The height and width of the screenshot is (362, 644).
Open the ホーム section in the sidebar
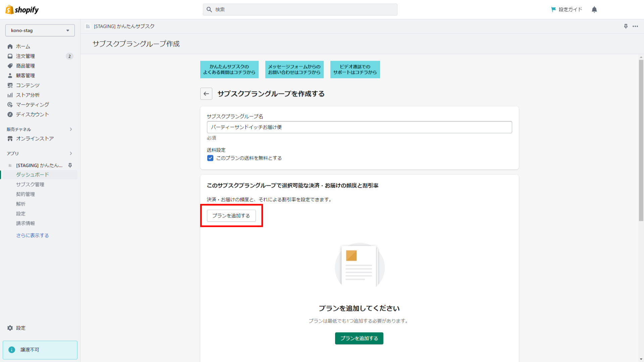click(22, 46)
